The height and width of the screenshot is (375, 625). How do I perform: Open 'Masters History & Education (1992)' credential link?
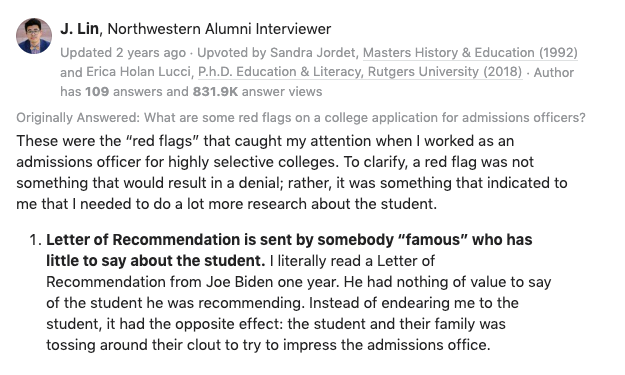470,53
